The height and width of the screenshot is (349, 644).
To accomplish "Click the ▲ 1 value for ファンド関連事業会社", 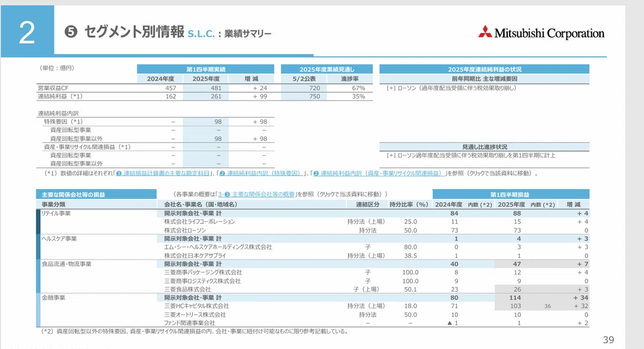I will pos(453,323).
